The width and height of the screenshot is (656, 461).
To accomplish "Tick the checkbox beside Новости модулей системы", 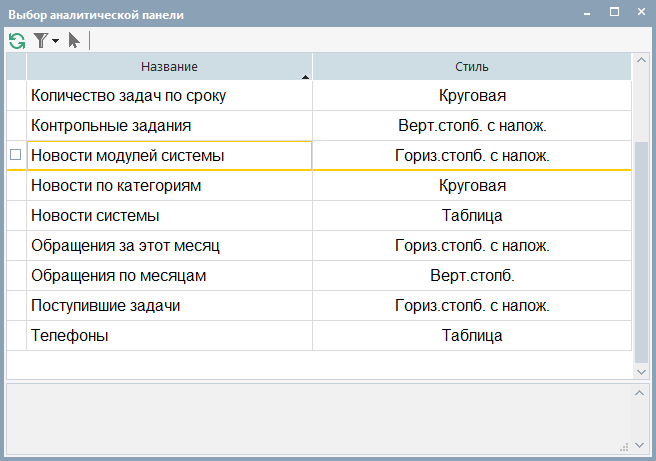I will pos(15,155).
